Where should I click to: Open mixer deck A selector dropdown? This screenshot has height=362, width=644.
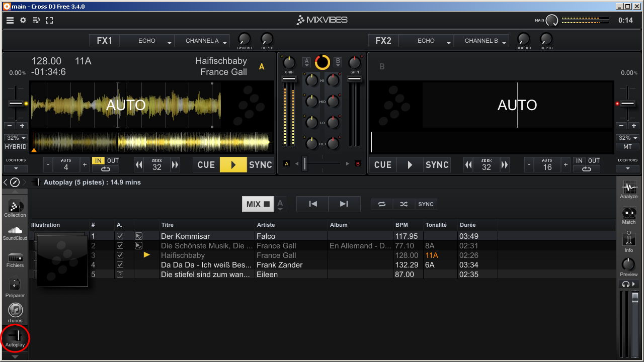pos(306,62)
